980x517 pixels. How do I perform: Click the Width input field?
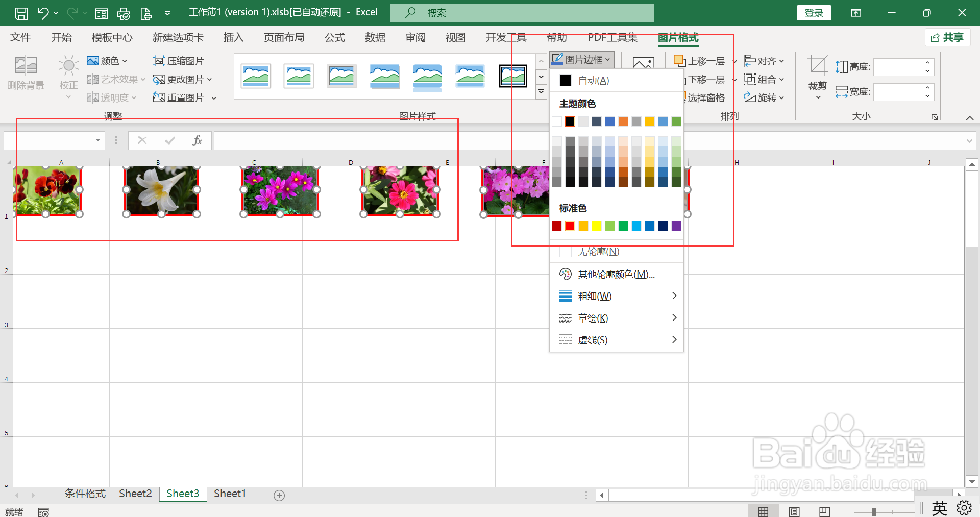[899, 92]
